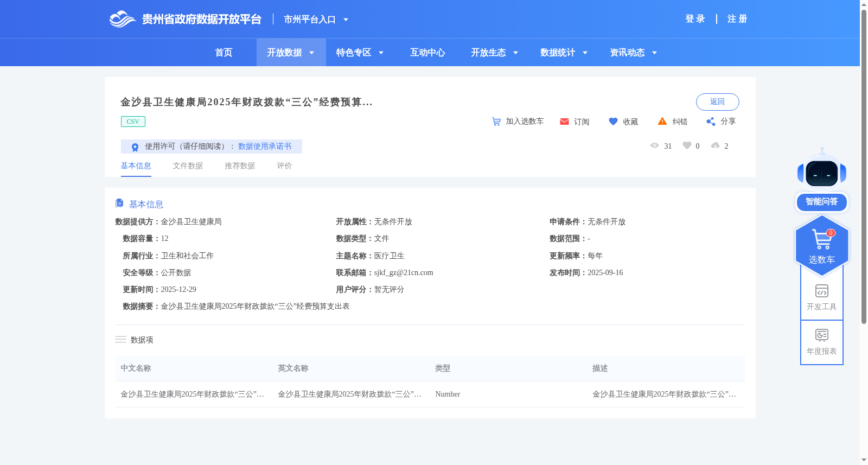Click the 注册 link
This screenshot has width=868, height=465.
point(737,19)
